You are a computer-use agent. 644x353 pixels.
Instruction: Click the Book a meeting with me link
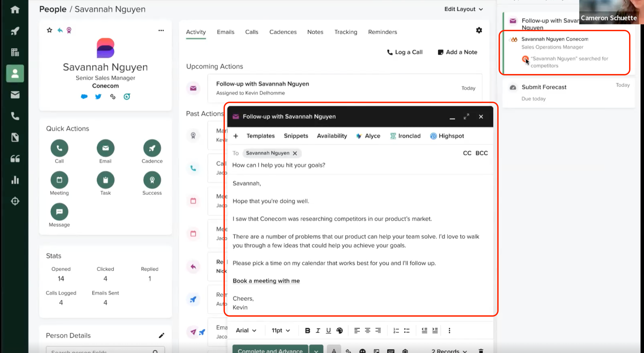[266, 281]
